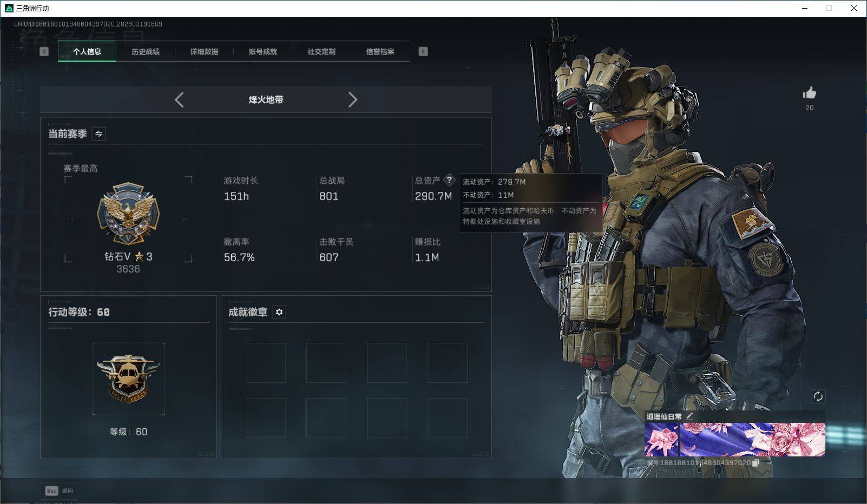Open the 详细数据 tab
Image resolution: width=867 pixels, height=504 pixels.
tap(204, 52)
